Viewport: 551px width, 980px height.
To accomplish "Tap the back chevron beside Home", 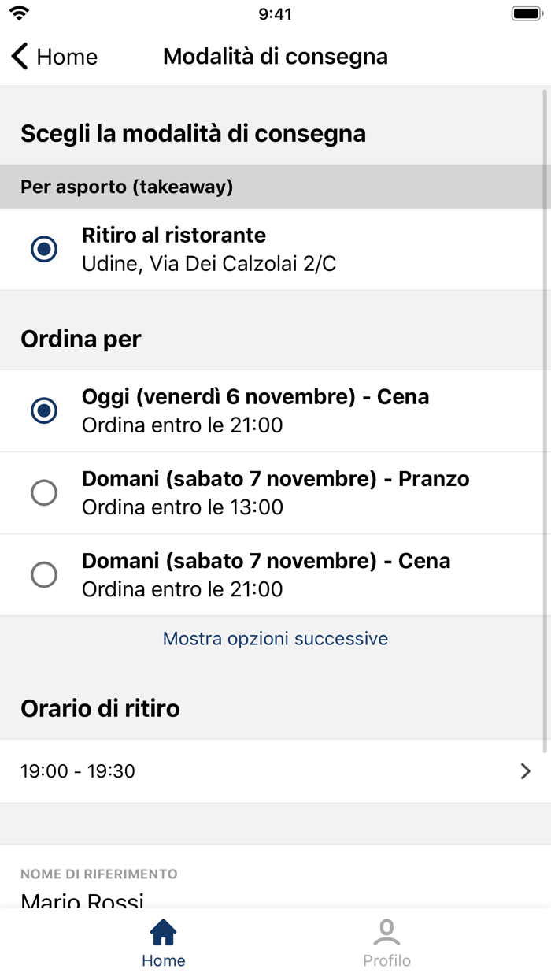I will tap(17, 56).
